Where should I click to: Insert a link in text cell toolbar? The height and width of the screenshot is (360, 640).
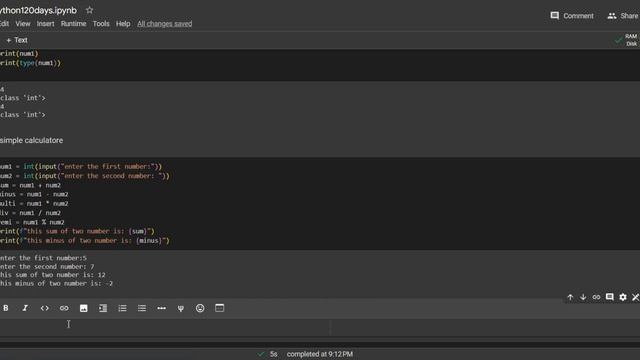point(64,308)
